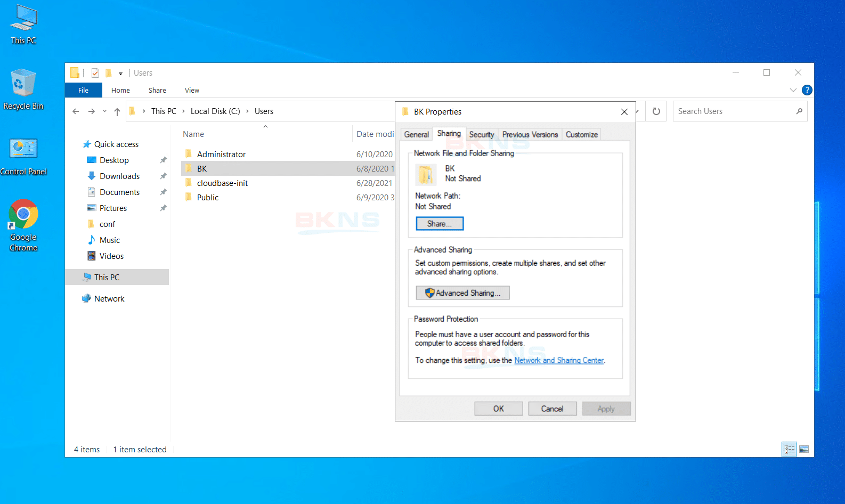Open Network and Sharing Center link

558,360
